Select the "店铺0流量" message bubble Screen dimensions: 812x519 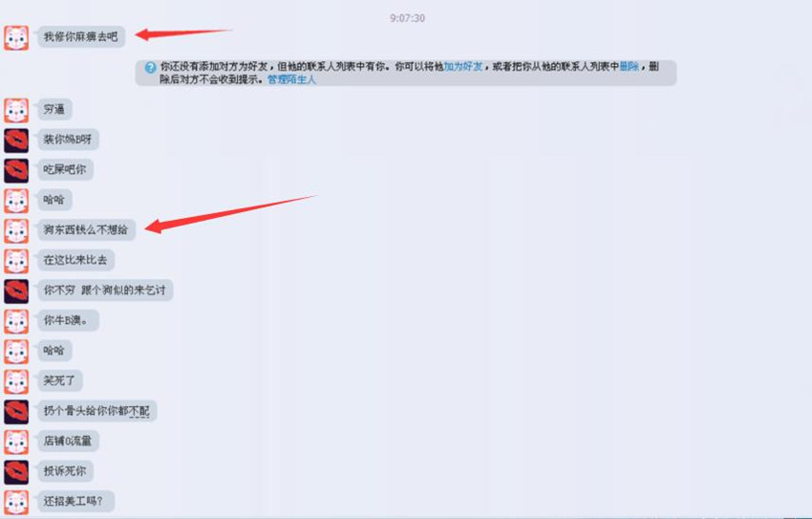coord(68,441)
